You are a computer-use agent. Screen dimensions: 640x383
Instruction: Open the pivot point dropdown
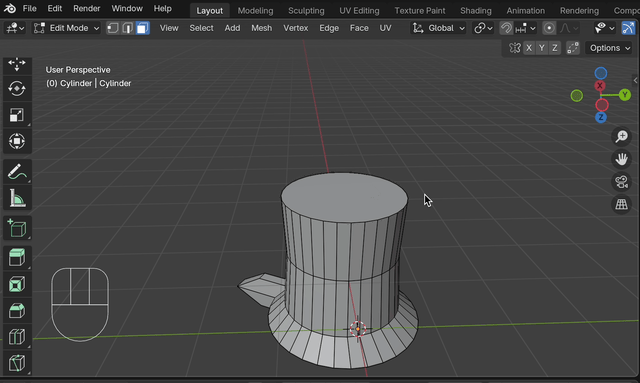point(483,28)
